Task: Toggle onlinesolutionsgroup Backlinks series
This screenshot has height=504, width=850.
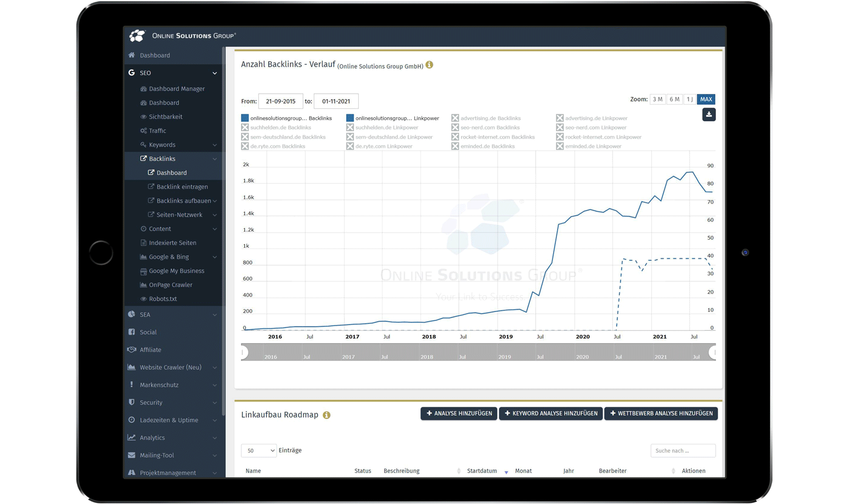Action: pos(286,118)
